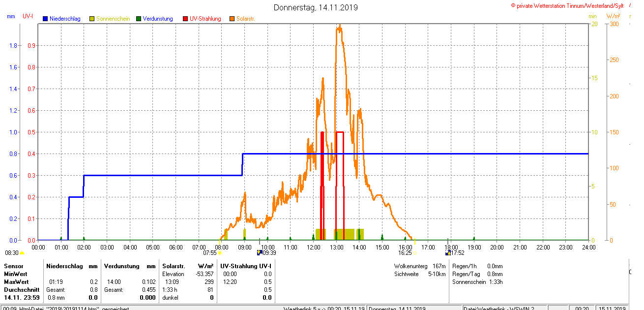
Task: Click the moon icon at 17:52
Action: tap(448, 253)
